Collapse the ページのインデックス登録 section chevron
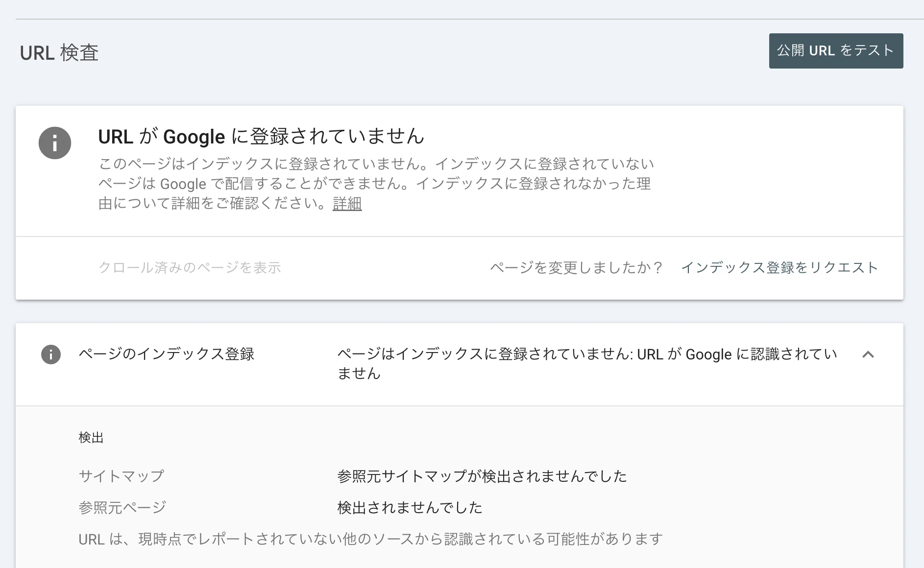Screen dimensions: 924x568 coord(868,355)
